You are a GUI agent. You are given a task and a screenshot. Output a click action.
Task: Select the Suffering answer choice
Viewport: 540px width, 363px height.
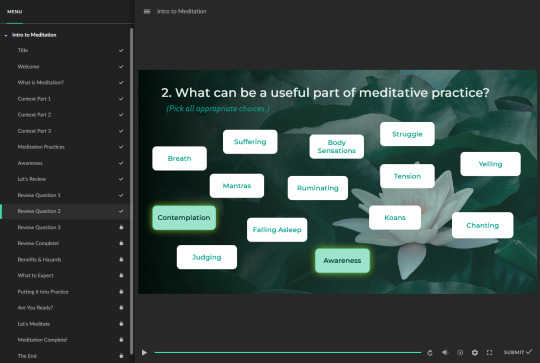(x=250, y=142)
